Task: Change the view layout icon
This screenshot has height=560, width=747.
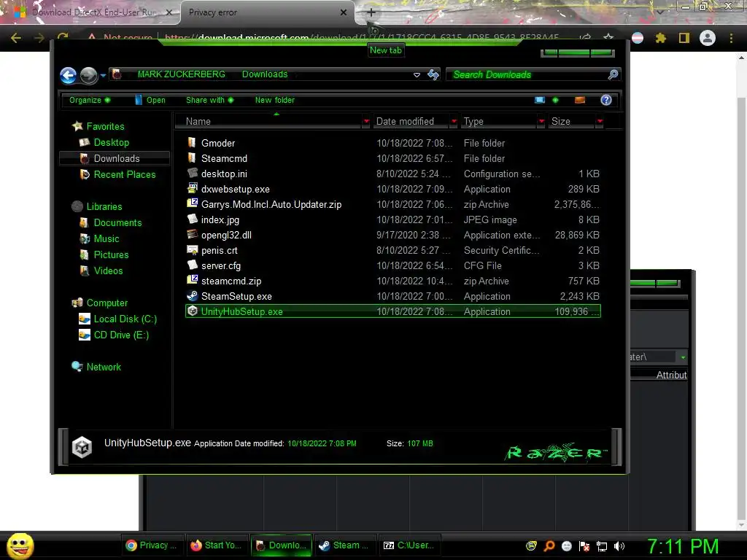Action: tap(540, 100)
